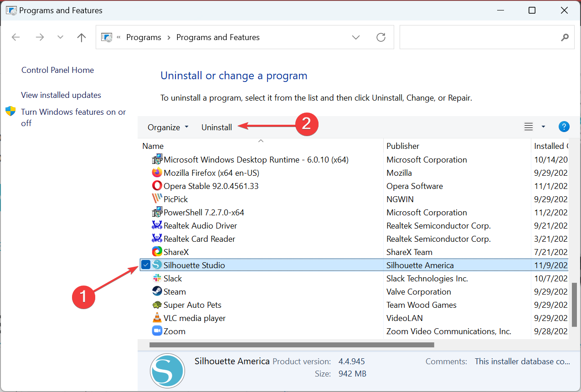Image resolution: width=581 pixels, height=392 pixels.
Task: Click the PicPick program icon
Action: coord(157,199)
